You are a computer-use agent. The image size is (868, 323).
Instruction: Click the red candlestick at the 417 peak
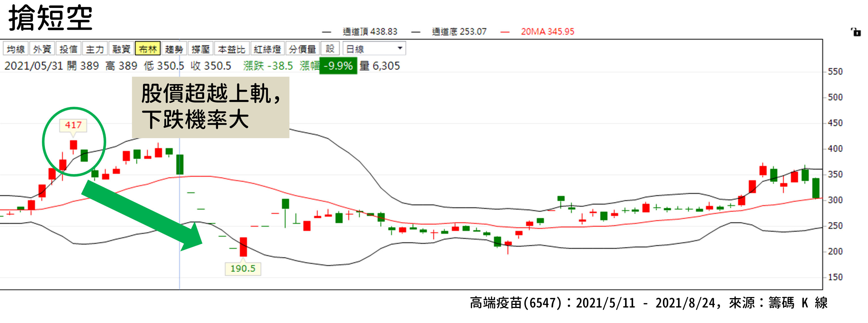(x=73, y=145)
